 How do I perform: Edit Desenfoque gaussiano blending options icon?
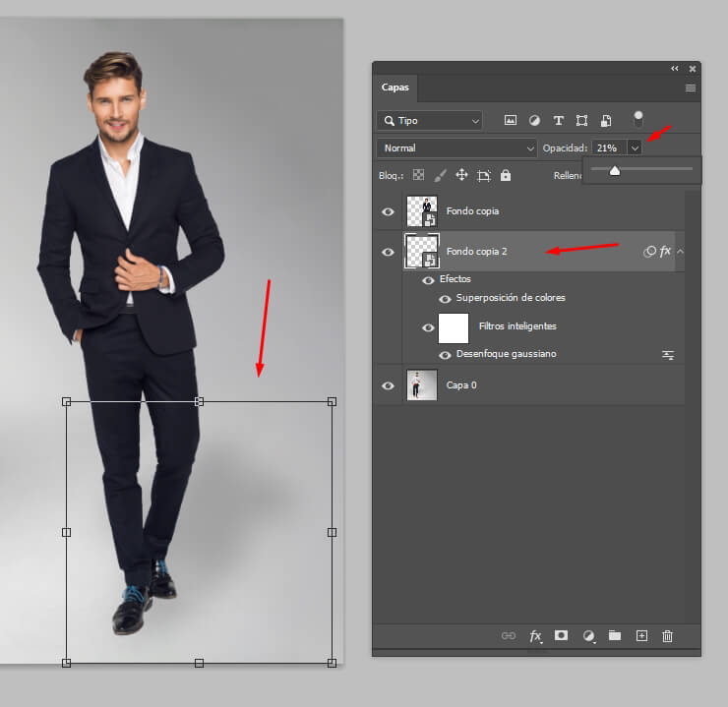click(x=668, y=355)
